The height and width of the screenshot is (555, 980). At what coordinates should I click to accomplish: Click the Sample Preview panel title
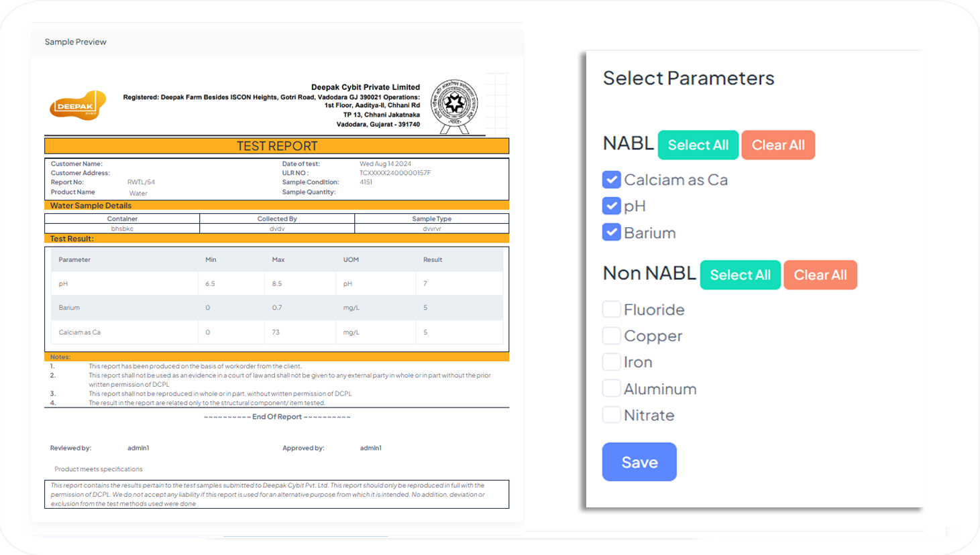pyautogui.click(x=76, y=42)
